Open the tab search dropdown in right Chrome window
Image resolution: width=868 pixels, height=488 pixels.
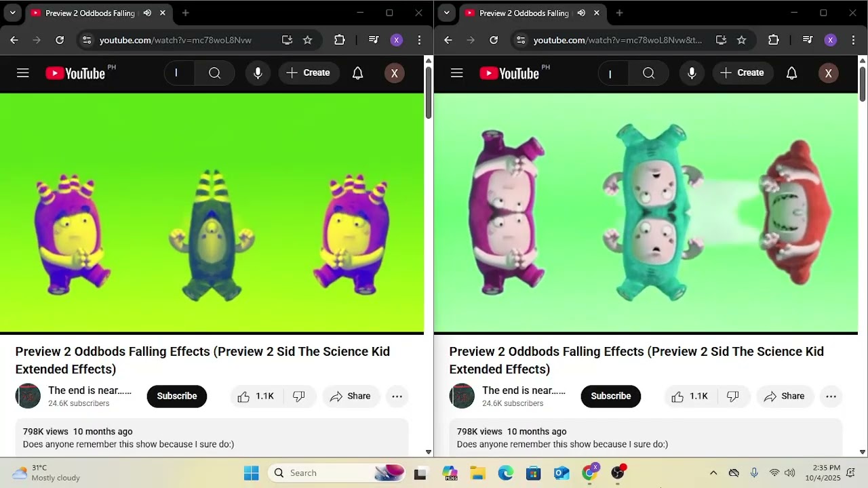(446, 13)
